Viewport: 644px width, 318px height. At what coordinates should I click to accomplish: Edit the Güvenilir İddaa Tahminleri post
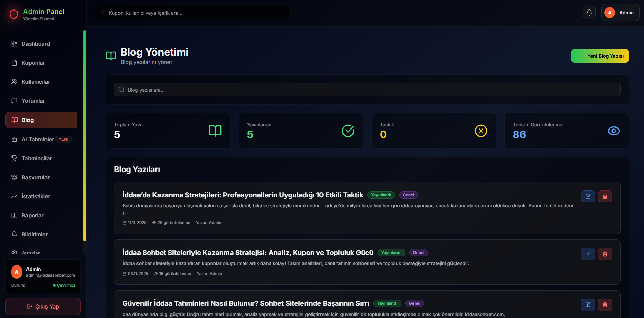588,305
